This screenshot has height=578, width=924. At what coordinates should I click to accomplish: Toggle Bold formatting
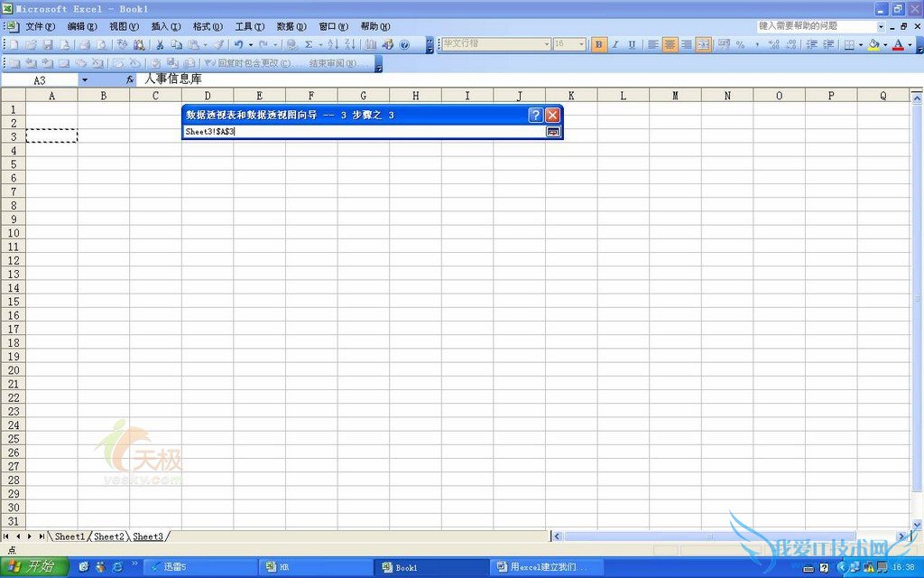[599, 45]
